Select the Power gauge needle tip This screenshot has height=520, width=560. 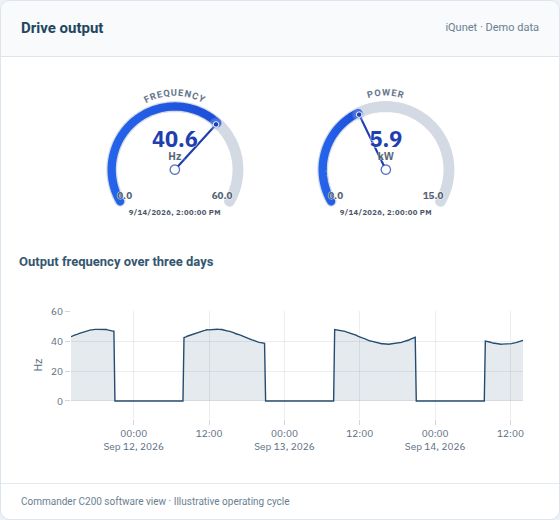[x=359, y=114]
